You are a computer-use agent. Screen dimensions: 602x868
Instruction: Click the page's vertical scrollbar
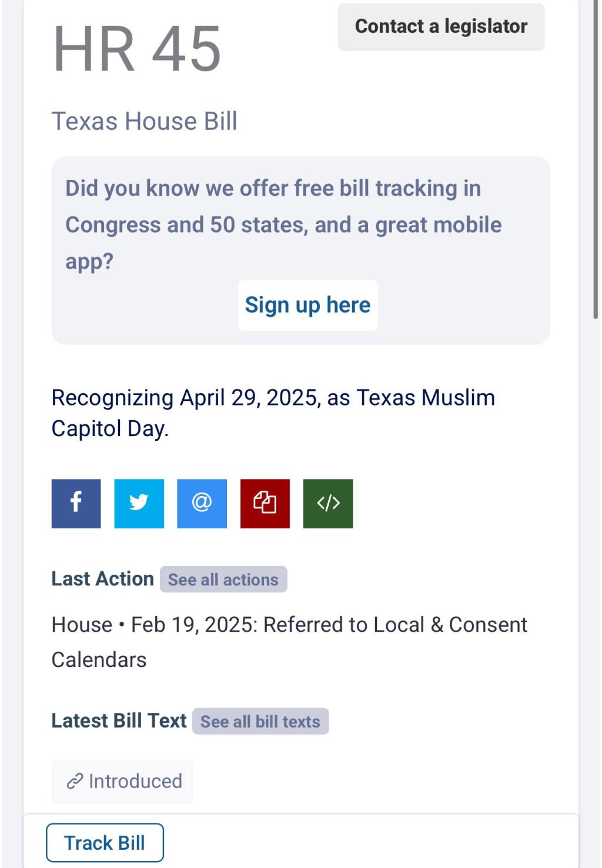[596, 159]
